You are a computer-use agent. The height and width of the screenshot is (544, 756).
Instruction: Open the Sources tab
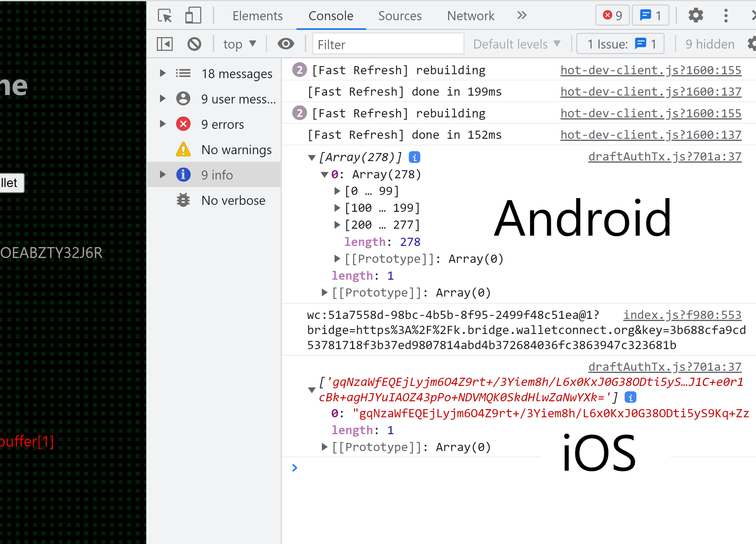click(400, 16)
